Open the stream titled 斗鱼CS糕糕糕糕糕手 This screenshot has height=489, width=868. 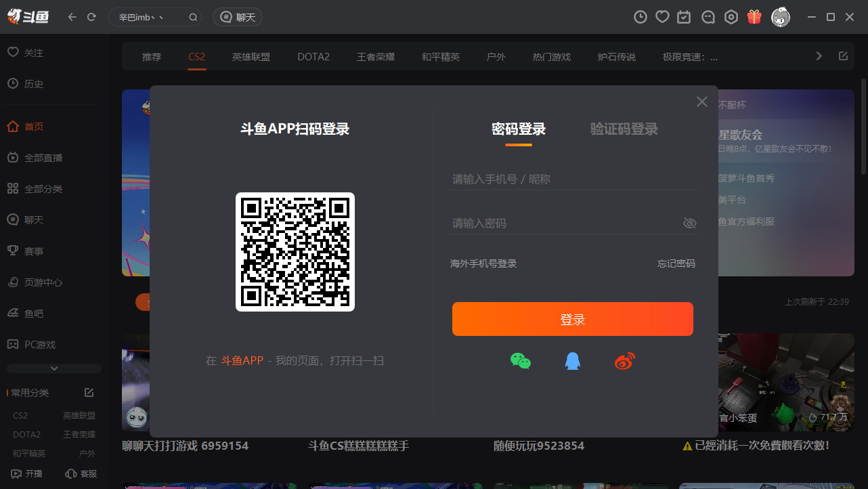(x=359, y=446)
